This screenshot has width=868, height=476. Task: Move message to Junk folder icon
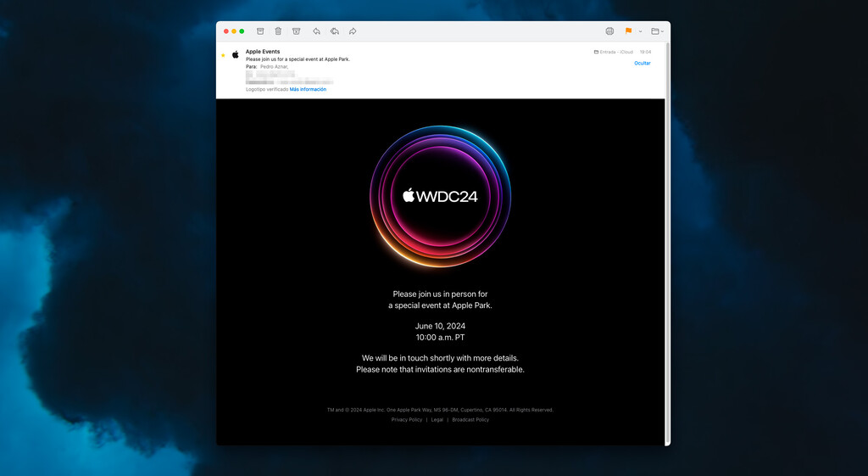tap(297, 31)
